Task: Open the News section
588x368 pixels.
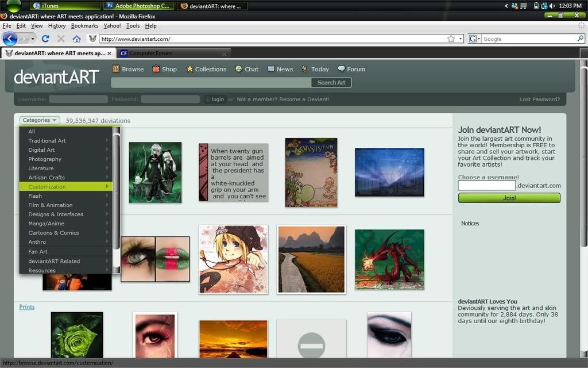Action: [280, 69]
